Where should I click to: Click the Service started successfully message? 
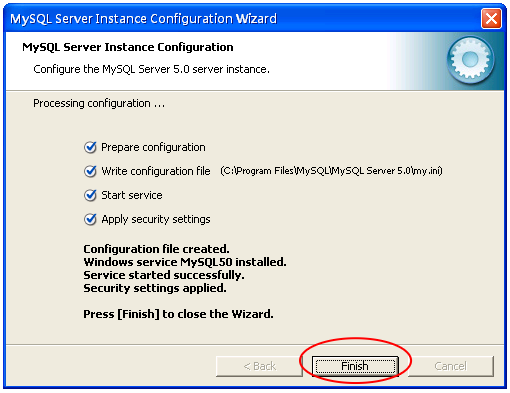(164, 275)
